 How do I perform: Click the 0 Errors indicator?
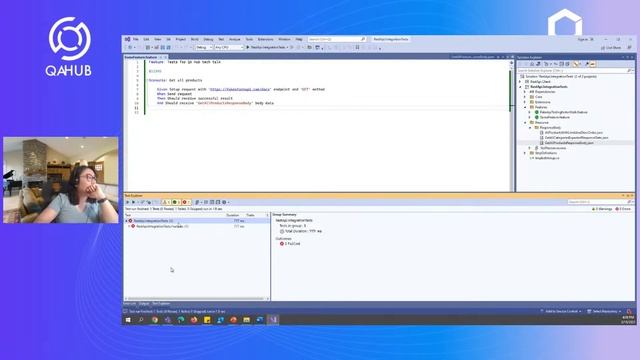click(x=623, y=209)
